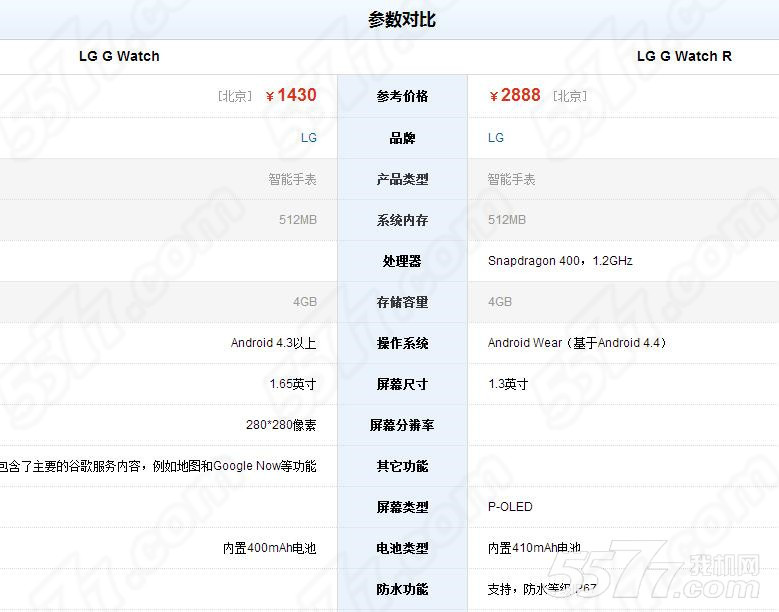Select the 屏幕尺寸 row label
Viewport: 779px width, 612px height.
coord(402,384)
